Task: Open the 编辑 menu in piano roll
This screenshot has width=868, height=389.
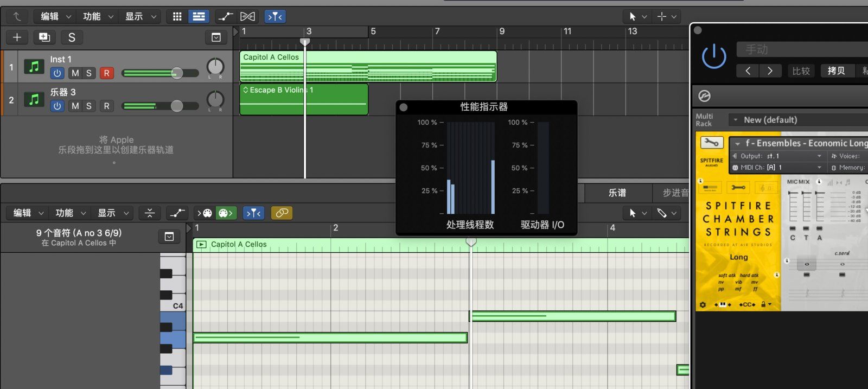Action: (x=28, y=213)
